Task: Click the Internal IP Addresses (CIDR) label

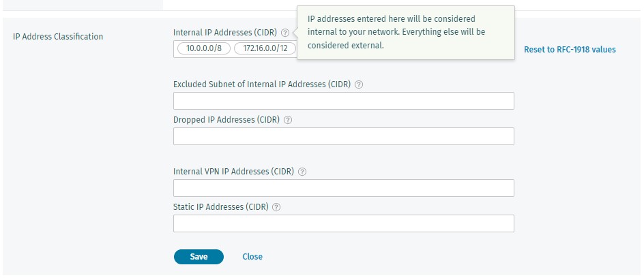Action: tap(225, 33)
